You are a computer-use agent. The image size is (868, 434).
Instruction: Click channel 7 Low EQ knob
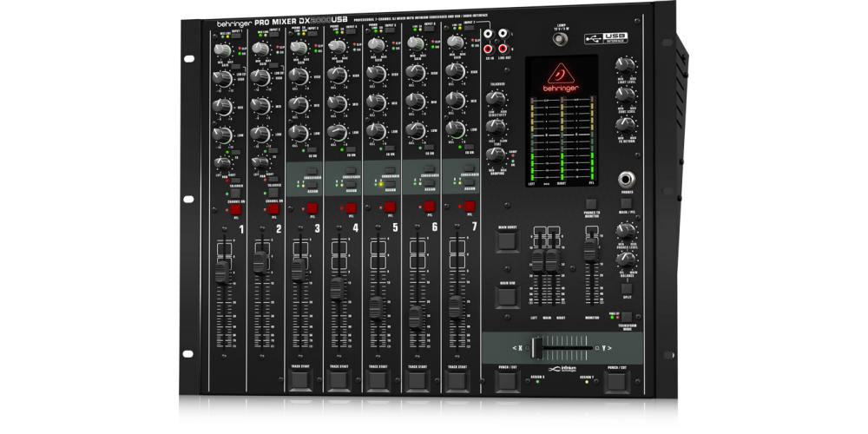(x=455, y=129)
